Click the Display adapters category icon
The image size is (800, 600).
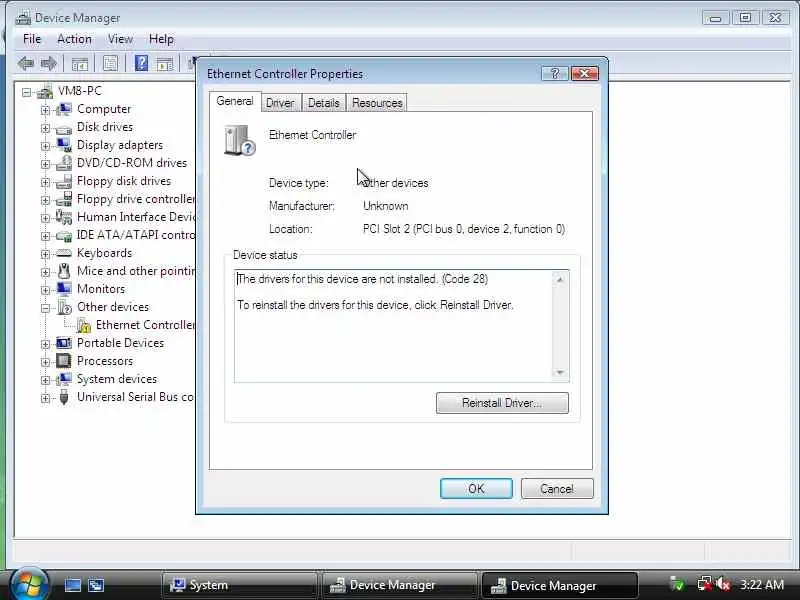pyautogui.click(x=64, y=145)
